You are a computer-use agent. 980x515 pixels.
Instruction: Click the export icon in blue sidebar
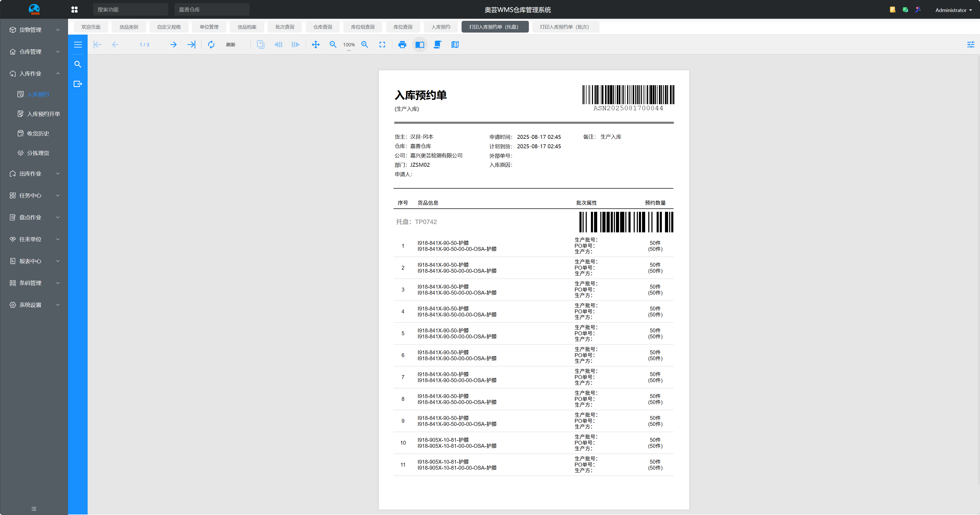click(78, 84)
